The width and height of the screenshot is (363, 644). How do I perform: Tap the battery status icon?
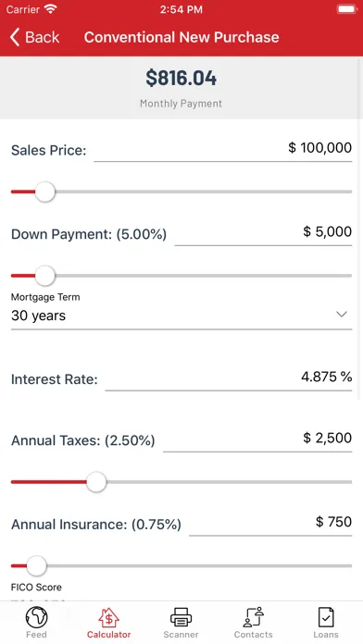[347, 9]
